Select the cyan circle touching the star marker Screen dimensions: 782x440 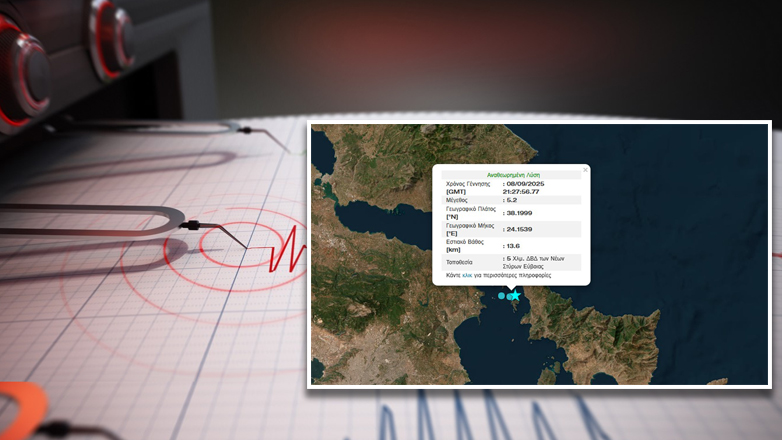tap(510, 296)
